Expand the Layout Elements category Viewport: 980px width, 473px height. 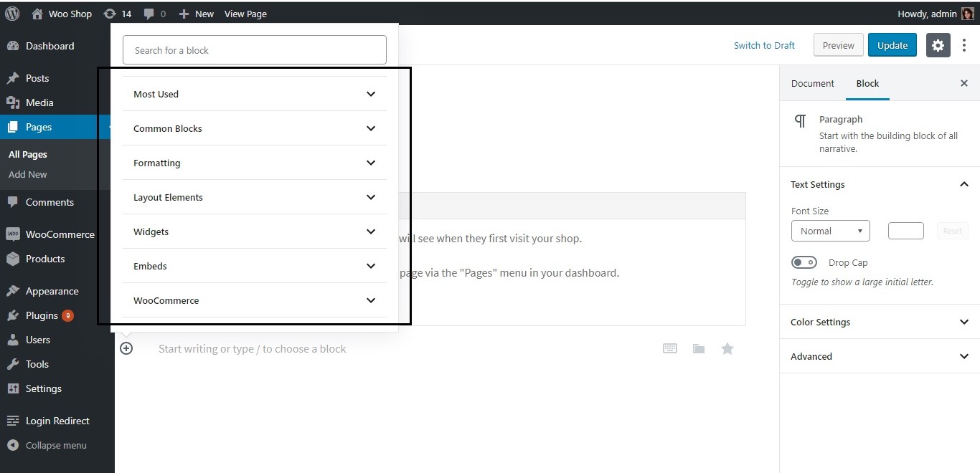tap(255, 197)
